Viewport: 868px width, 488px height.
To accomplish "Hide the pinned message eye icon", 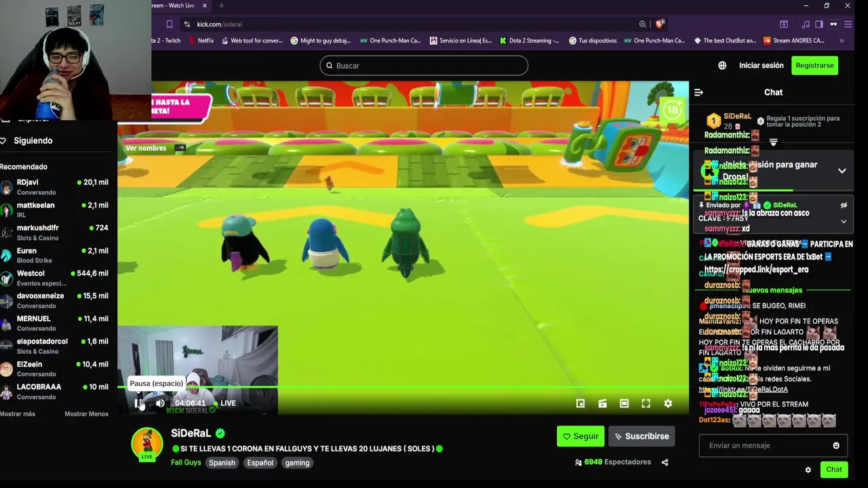I will (844, 205).
